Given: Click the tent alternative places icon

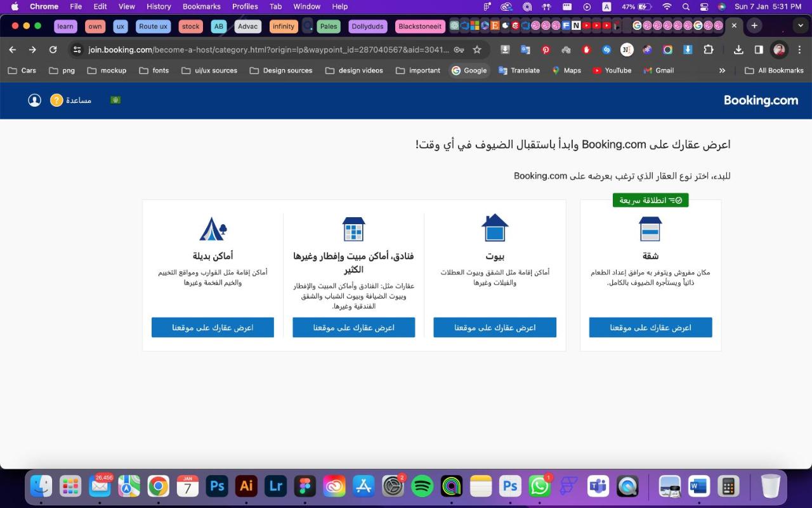Looking at the screenshot, I should [213, 229].
